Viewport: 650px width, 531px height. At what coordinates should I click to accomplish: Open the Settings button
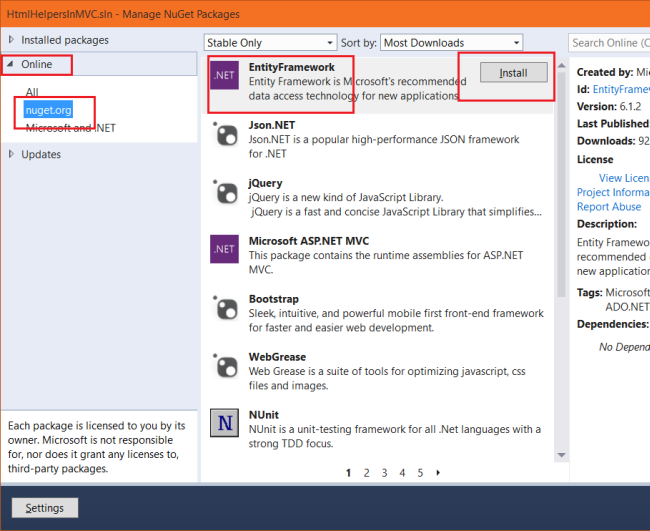tap(45, 508)
